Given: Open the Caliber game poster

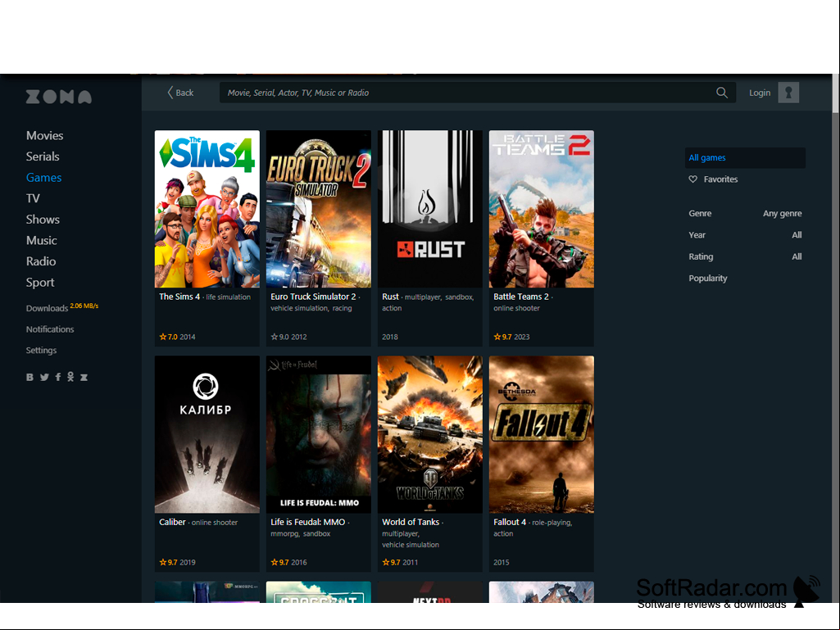Looking at the screenshot, I should tap(207, 434).
